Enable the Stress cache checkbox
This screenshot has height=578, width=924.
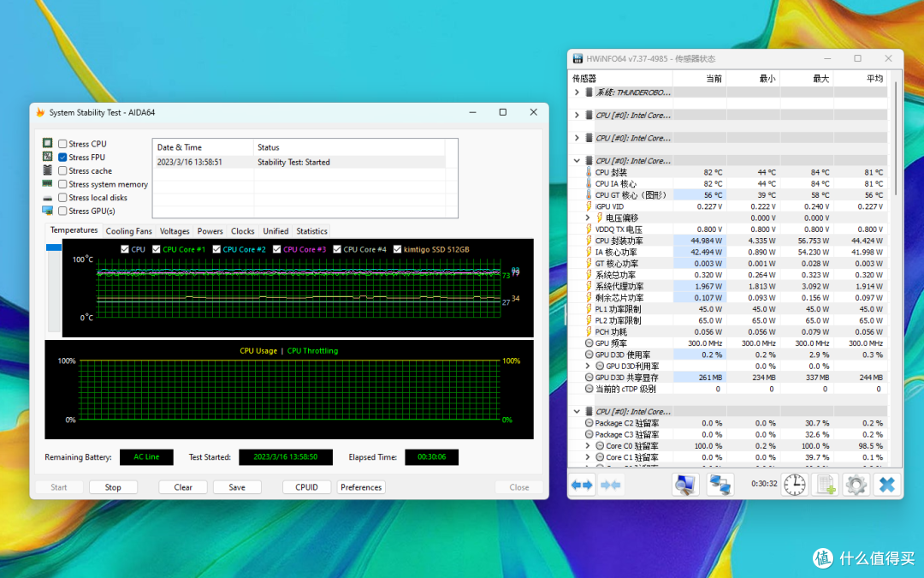coord(62,170)
